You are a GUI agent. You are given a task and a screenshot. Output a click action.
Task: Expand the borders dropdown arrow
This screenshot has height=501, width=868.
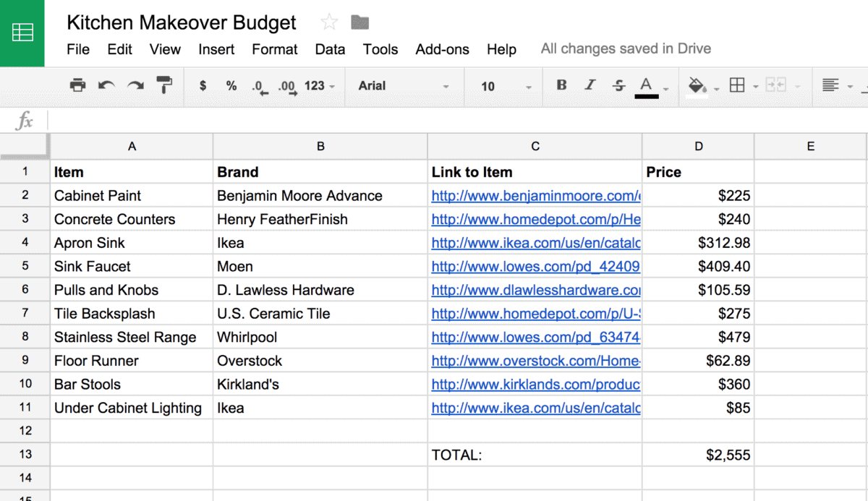(755, 87)
